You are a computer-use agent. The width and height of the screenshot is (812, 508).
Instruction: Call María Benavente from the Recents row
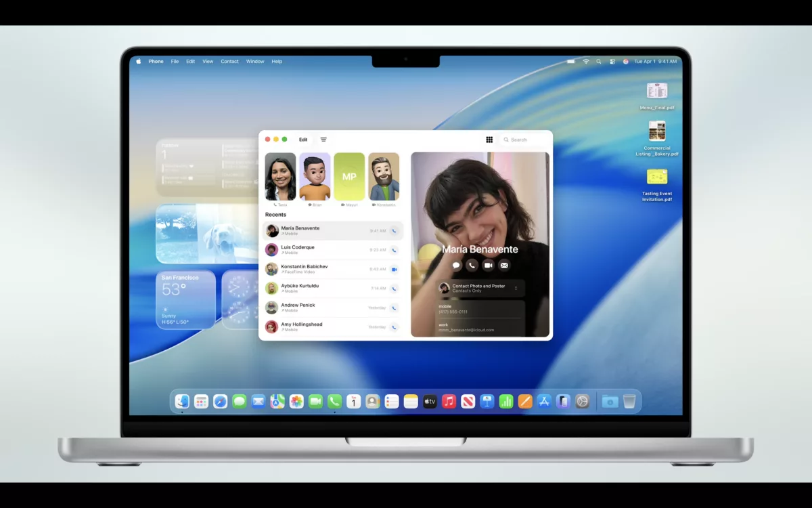tap(394, 231)
